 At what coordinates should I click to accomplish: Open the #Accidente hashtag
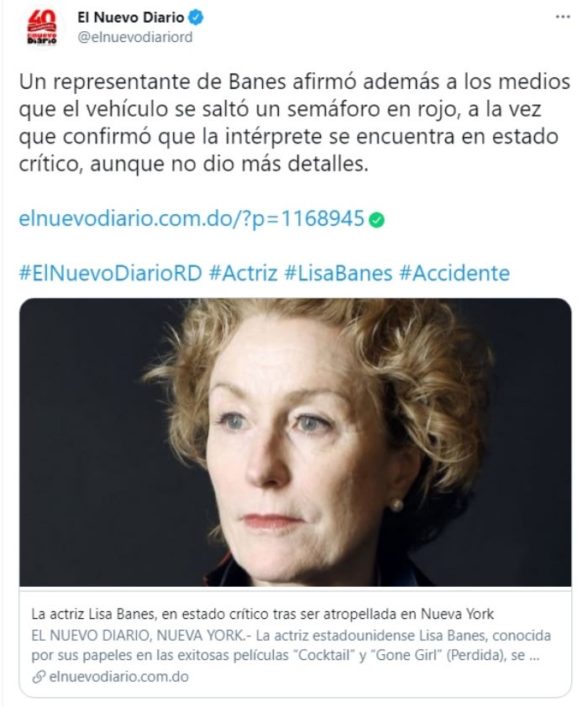454,273
